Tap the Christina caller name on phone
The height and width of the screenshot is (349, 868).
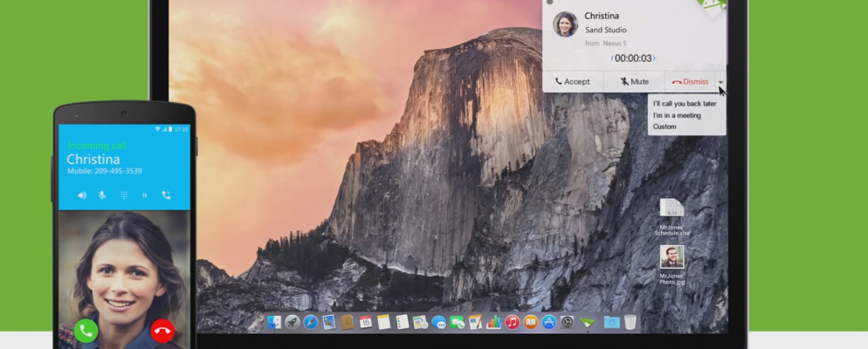click(x=93, y=160)
